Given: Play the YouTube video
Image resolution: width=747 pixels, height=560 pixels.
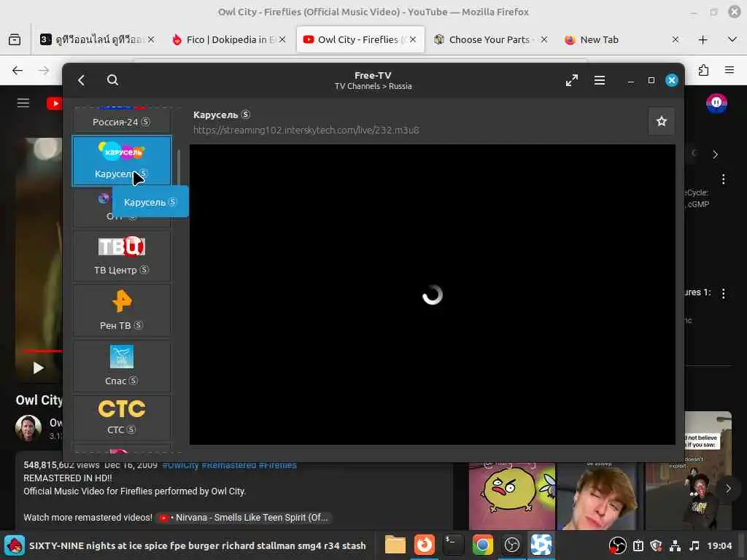Looking at the screenshot, I should pyautogui.click(x=38, y=367).
